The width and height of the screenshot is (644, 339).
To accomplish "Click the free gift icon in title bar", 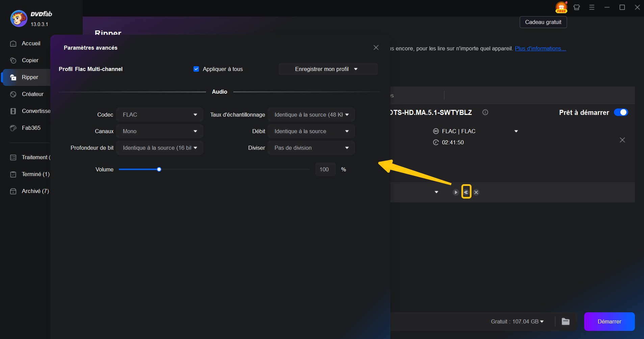I will click(561, 7).
